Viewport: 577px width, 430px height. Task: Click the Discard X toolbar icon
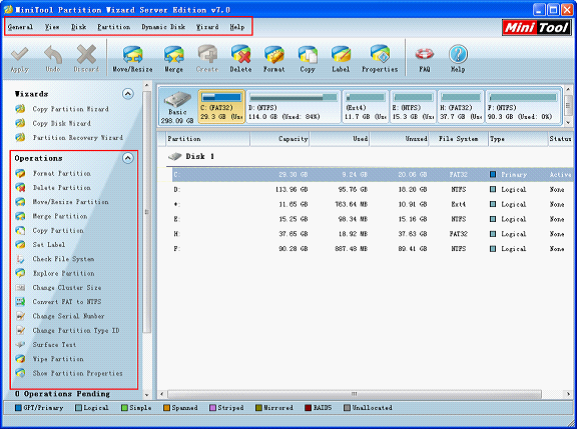coord(86,55)
